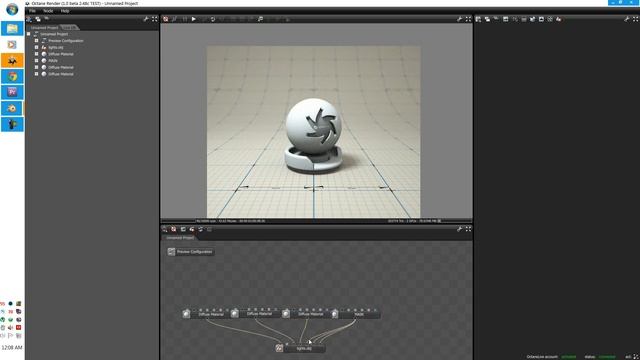Click the fourth icon in the right inspector panel toolbar

click(505, 19)
